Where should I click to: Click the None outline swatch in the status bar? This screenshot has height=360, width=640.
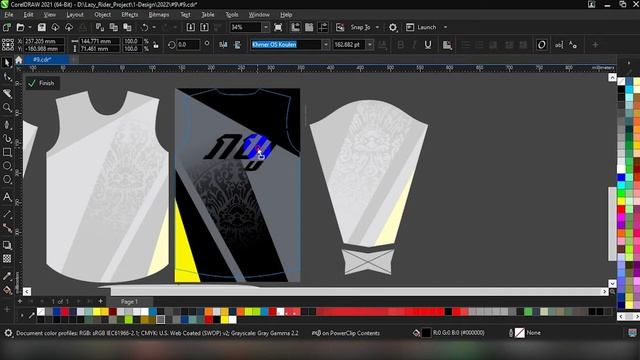point(520,333)
